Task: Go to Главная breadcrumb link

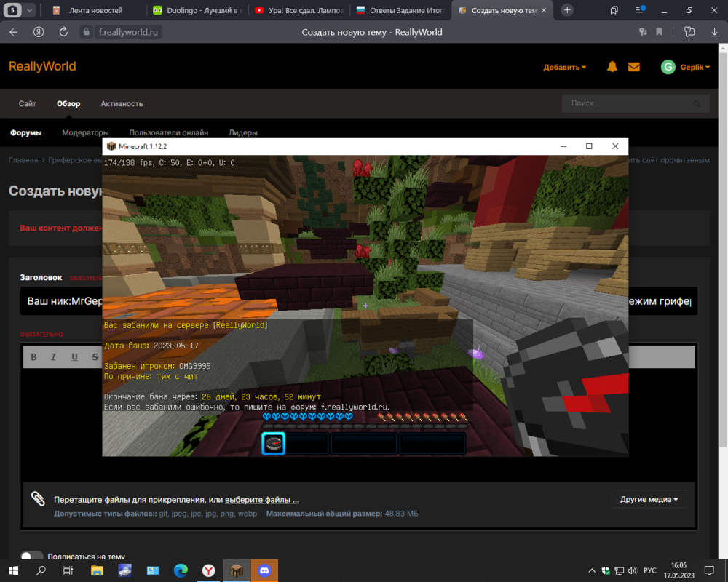Action: tap(23, 160)
